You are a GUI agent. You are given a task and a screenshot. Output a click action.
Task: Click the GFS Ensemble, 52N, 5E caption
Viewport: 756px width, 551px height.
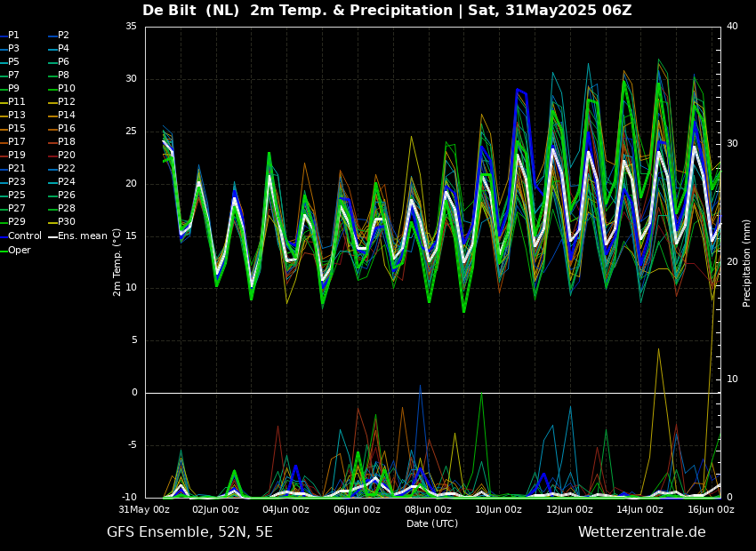(x=189, y=532)
